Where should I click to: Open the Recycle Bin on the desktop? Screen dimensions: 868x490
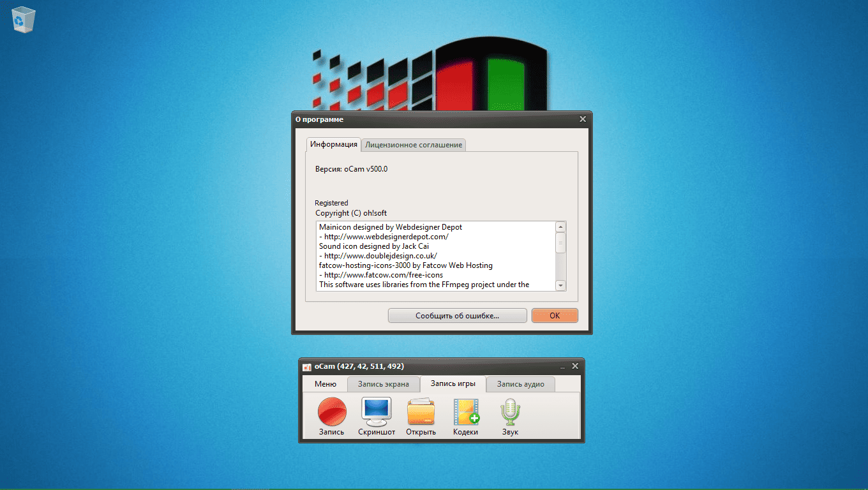24,19
